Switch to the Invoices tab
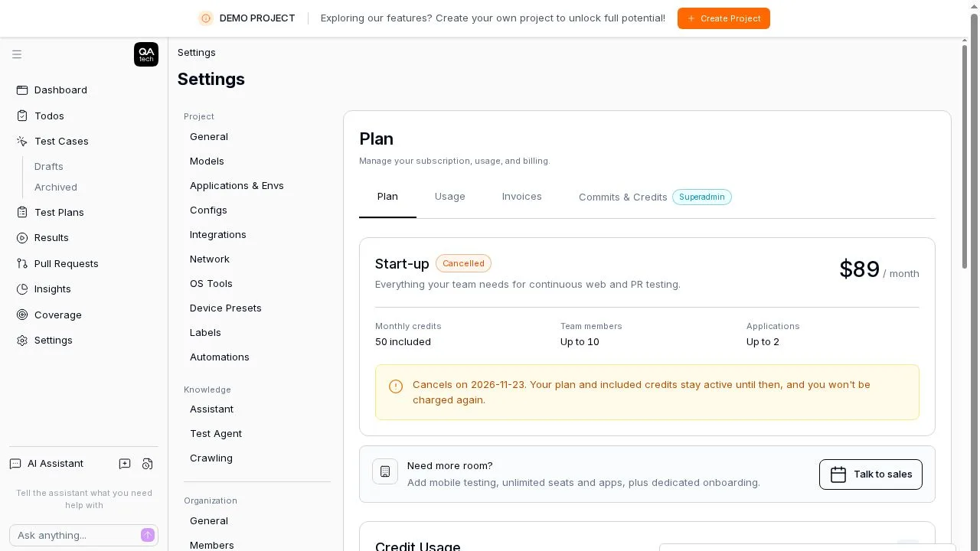 522,197
